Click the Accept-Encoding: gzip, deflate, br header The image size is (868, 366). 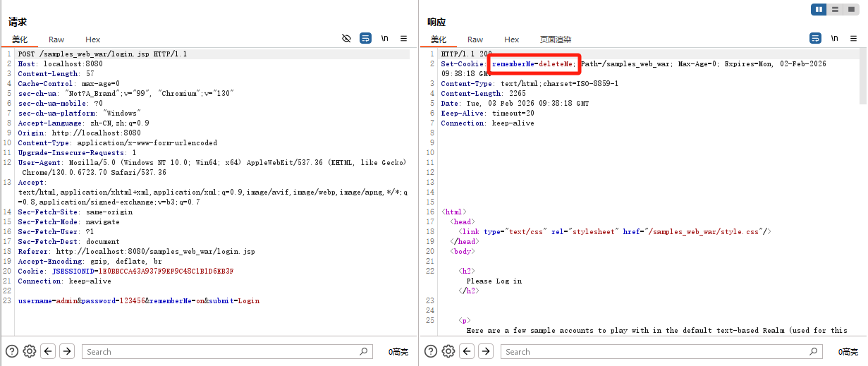pos(90,261)
